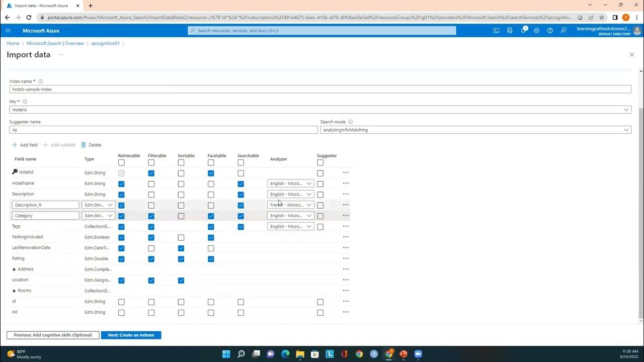Open the notifications bell
The height and width of the screenshot is (362, 644).
click(523, 31)
